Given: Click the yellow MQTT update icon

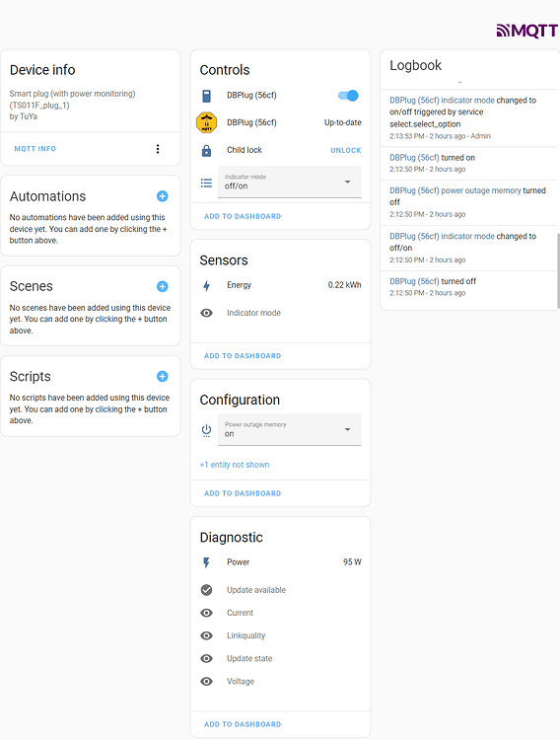Looking at the screenshot, I should click(x=207, y=122).
